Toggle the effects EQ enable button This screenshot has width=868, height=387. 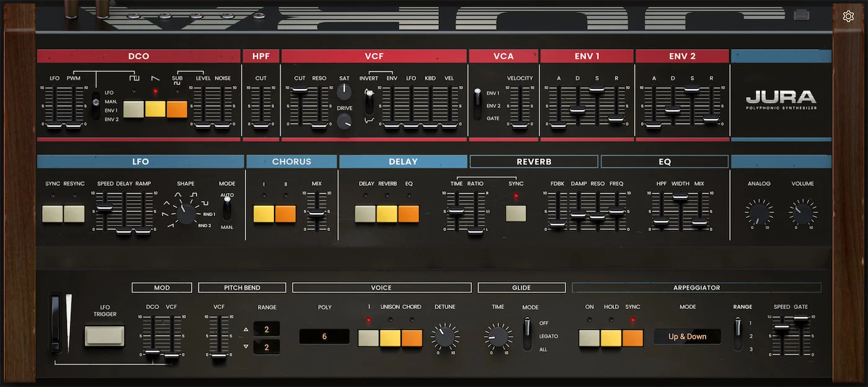pos(409,214)
